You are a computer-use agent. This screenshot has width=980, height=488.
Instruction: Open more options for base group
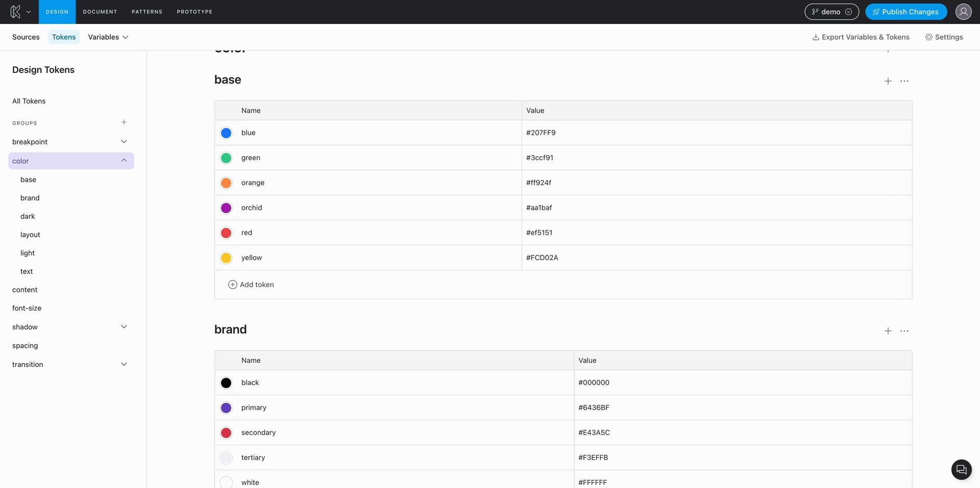tap(904, 81)
